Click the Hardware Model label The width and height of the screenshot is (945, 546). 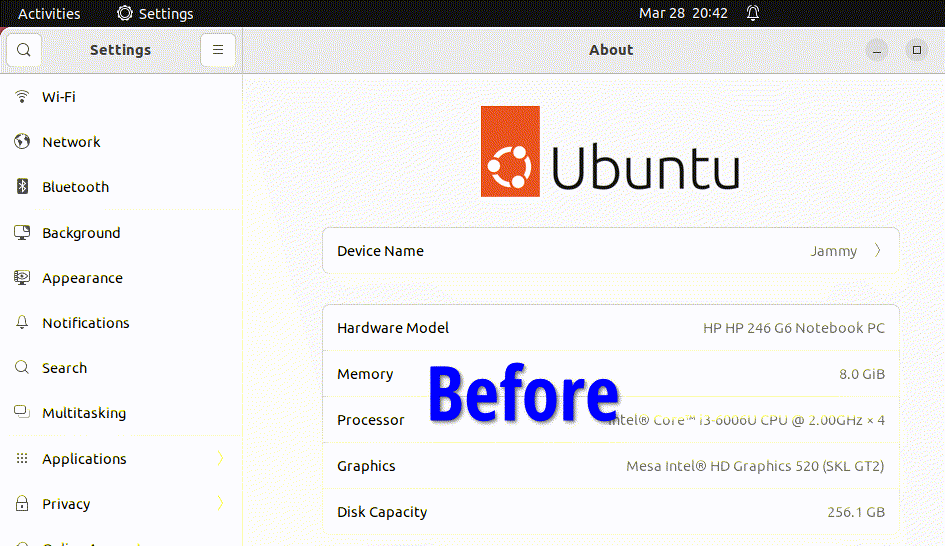coord(393,328)
